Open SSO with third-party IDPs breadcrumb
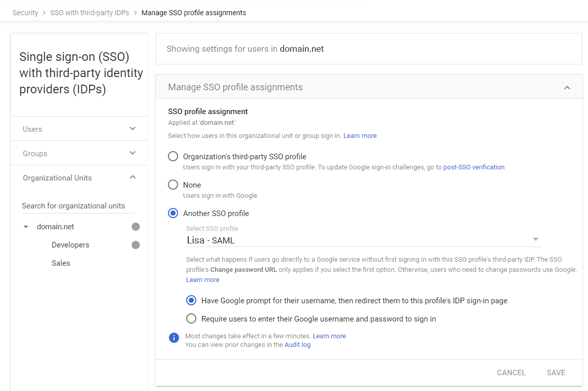This screenshot has height=391, width=588. pyautogui.click(x=89, y=13)
